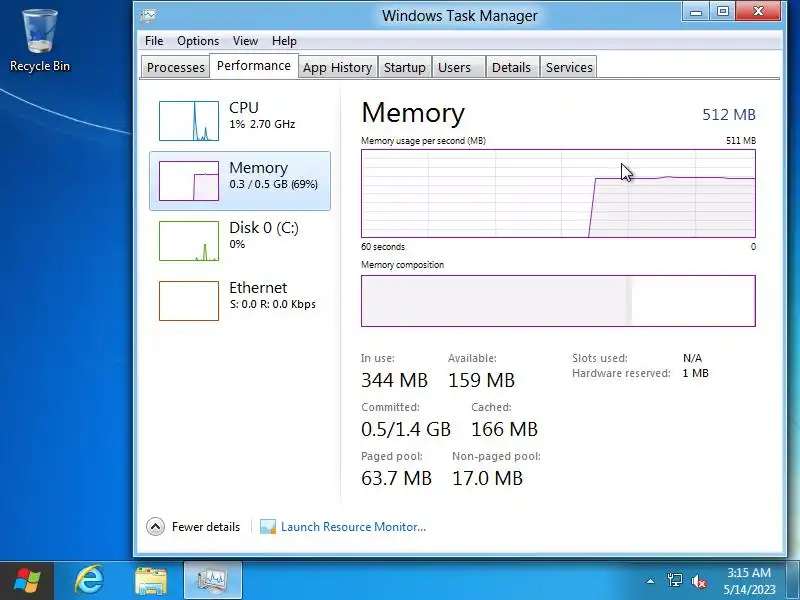Click the Task Manager taskbar icon
The height and width of the screenshot is (600, 800).
pyautogui.click(x=212, y=581)
